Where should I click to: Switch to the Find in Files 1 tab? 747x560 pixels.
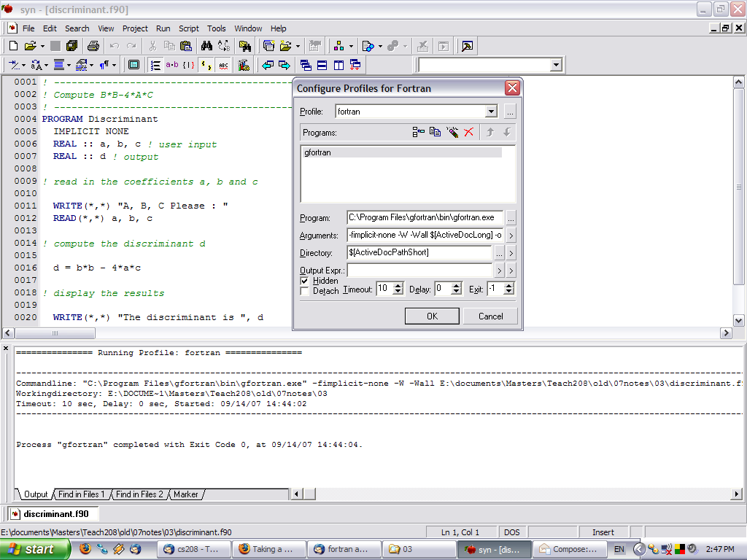[x=82, y=494]
